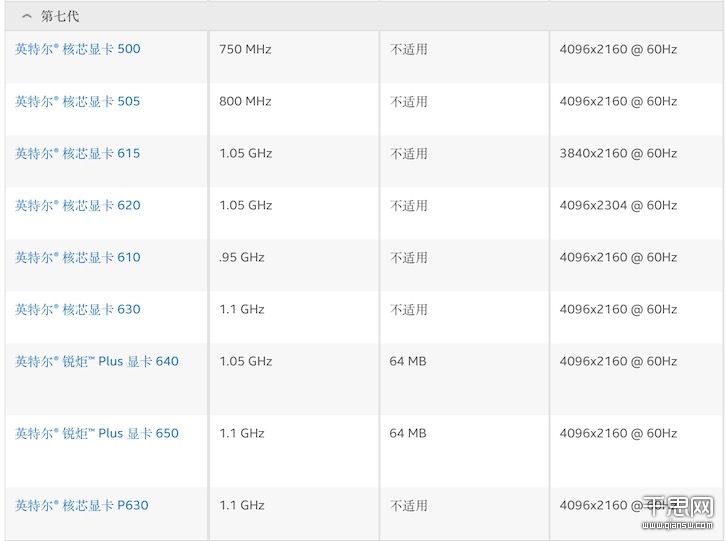Click 64 MB in the Plus 650 row

pos(408,433)
